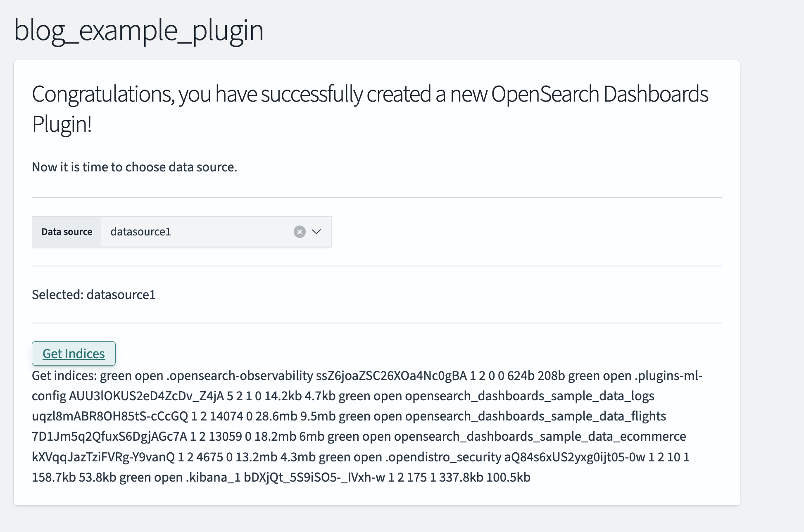Click the UUID kXVqqJazTziFVRg-Y9vanQ

click(103, 457)
